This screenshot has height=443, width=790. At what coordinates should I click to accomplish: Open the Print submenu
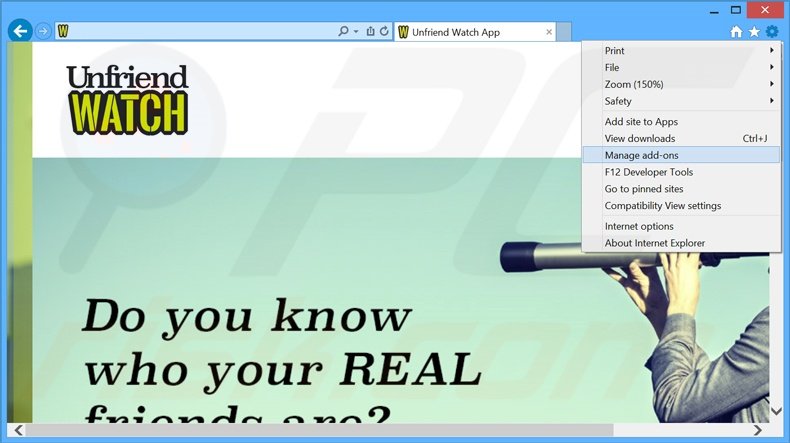pos(681,50)
